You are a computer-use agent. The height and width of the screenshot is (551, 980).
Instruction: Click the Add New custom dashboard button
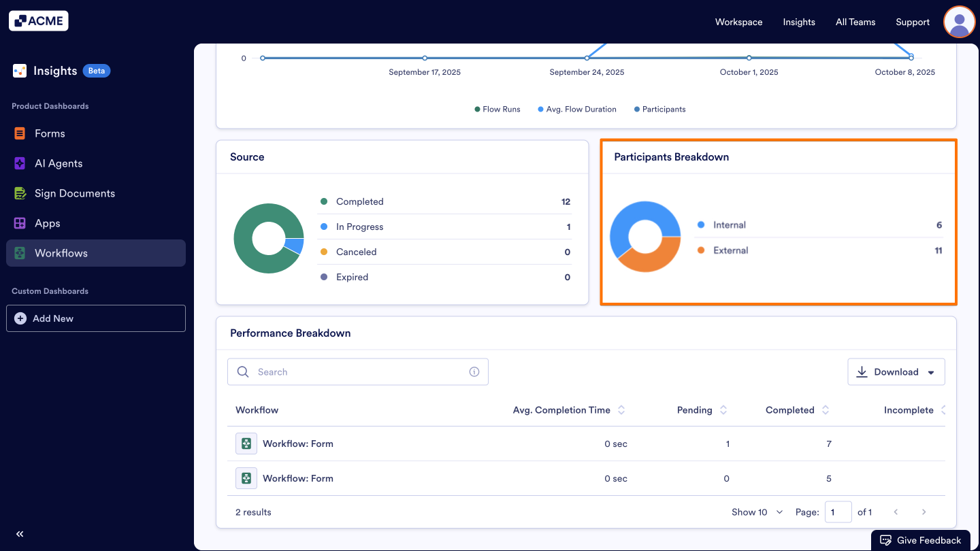pyautogui.click(x=95, y=318)
